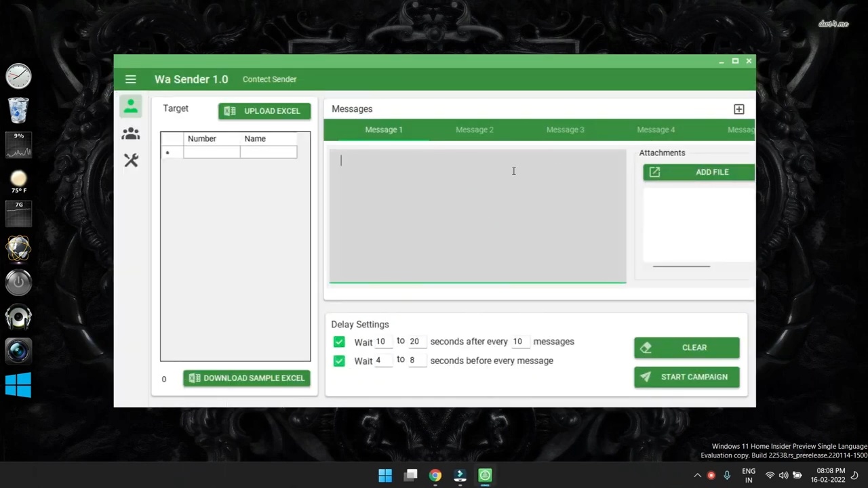Image resolution: width=868 pixels, height=488 pixels.
Task: Switch to Message 2 tab
Action: pyautogui.click(x=475, y=129)
